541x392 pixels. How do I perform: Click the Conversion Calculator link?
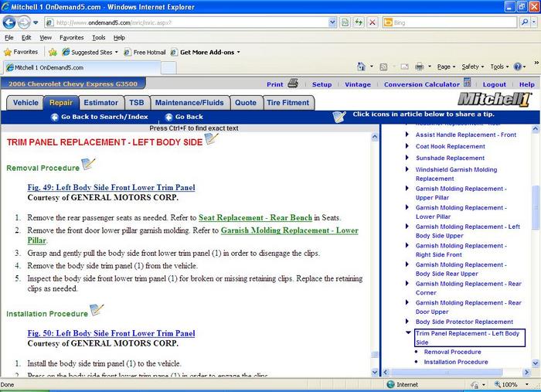tap(422, 84)
